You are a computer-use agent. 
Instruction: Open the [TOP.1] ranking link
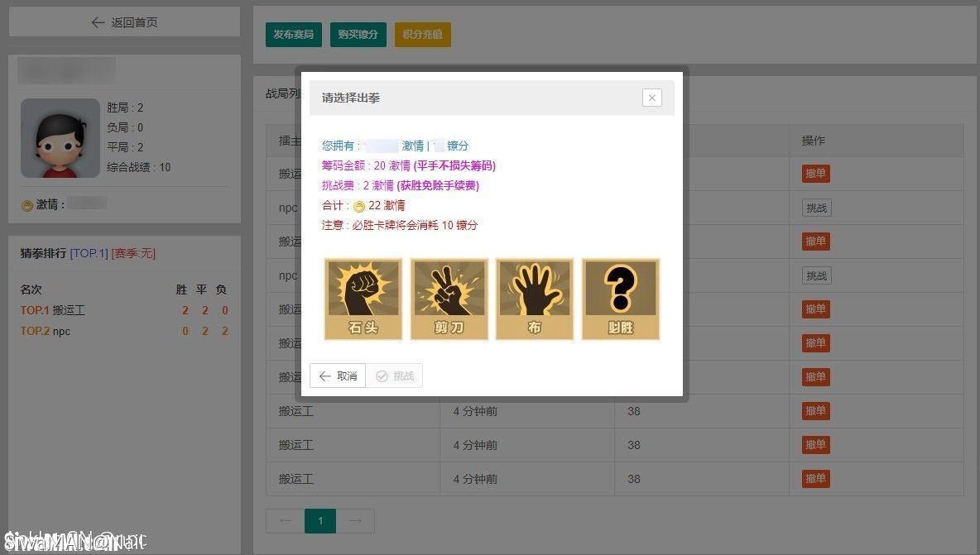click(89, 253)
